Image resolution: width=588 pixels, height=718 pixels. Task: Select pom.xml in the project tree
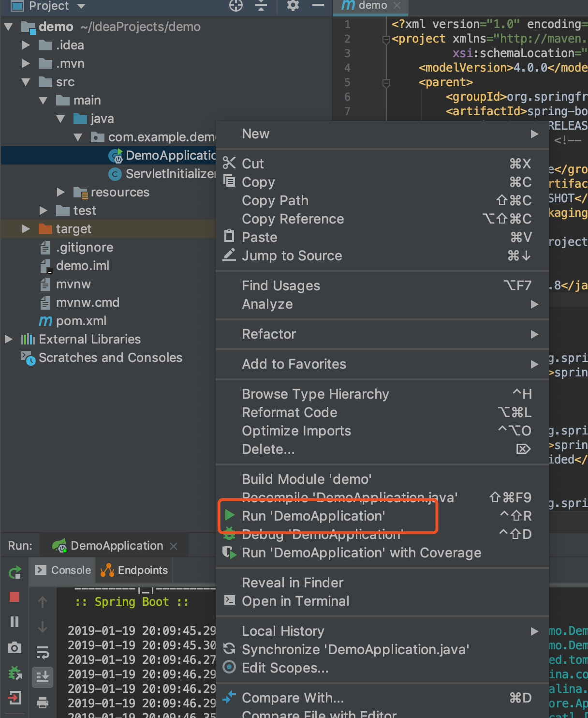point(73,321)
